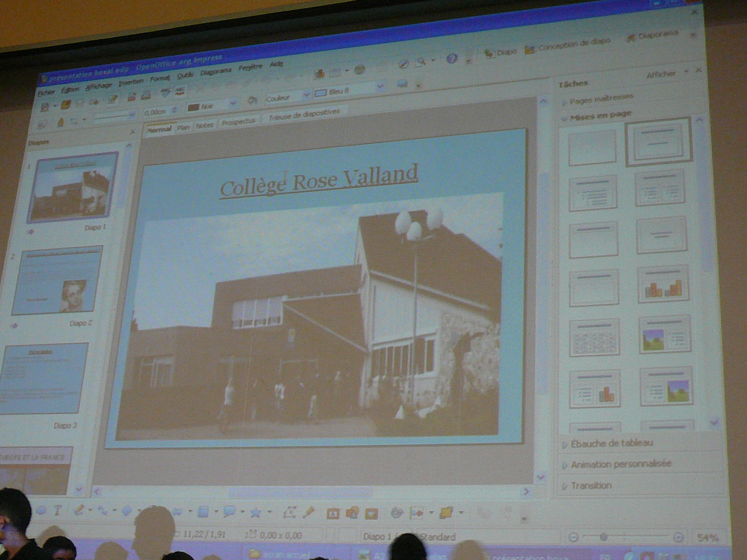
Task: Select the Diapo 2 thumbnail
Action: [57, 280]
